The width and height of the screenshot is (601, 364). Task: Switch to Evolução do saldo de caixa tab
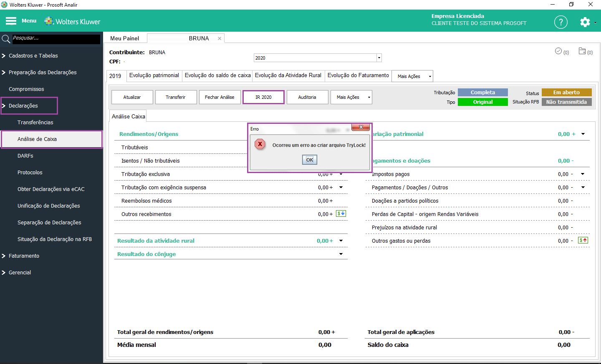click(x=217, y=75)
